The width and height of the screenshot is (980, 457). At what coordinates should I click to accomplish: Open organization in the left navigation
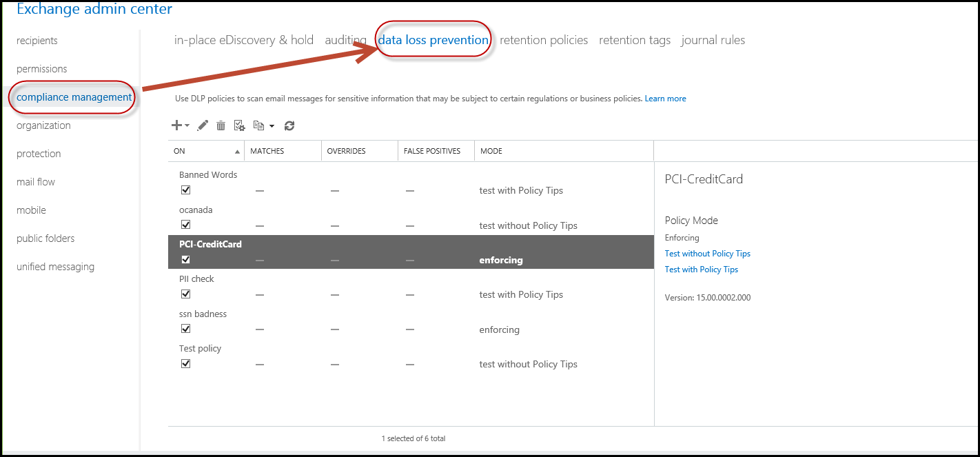pyautogui.click(x=43, y=125)
